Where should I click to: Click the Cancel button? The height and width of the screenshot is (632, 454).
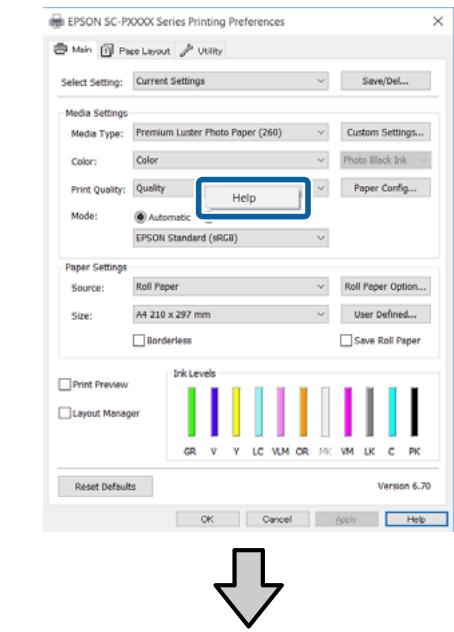tap(277, 519)
